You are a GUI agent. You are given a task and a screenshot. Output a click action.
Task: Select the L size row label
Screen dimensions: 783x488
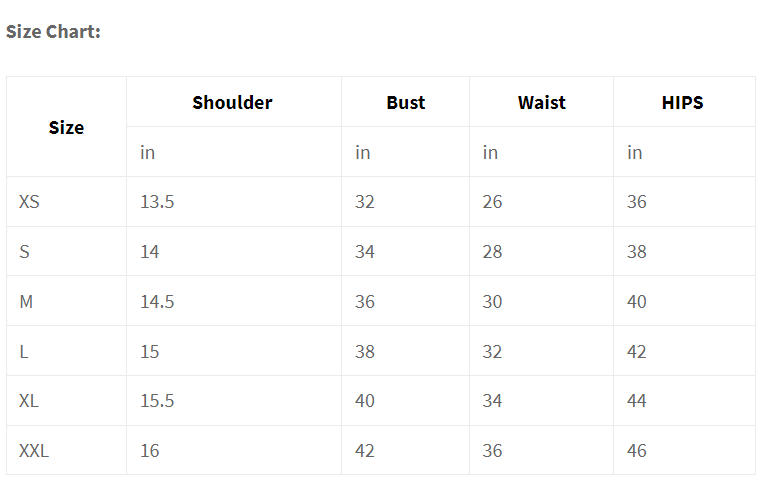point(24,352)
